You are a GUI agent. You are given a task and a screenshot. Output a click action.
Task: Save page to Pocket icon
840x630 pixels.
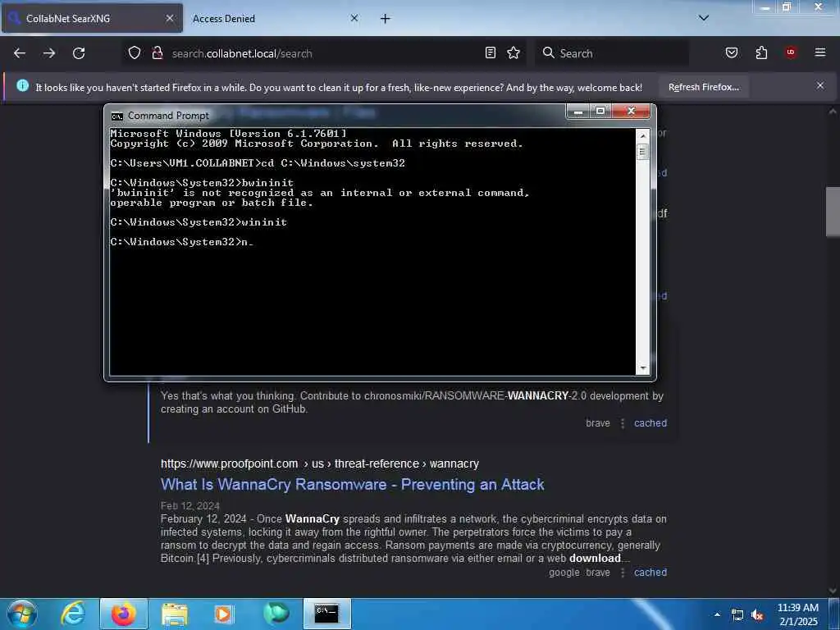(731, 52)
